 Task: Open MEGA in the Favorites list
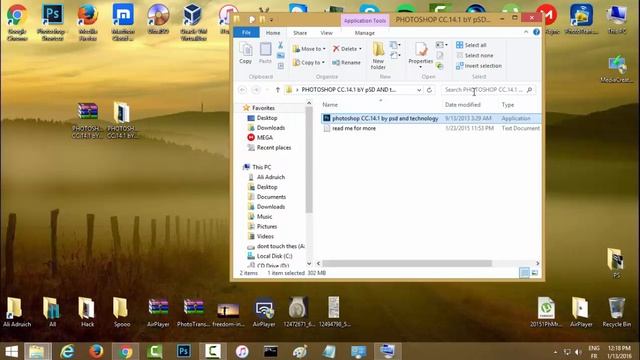click(x=260, y=138)
